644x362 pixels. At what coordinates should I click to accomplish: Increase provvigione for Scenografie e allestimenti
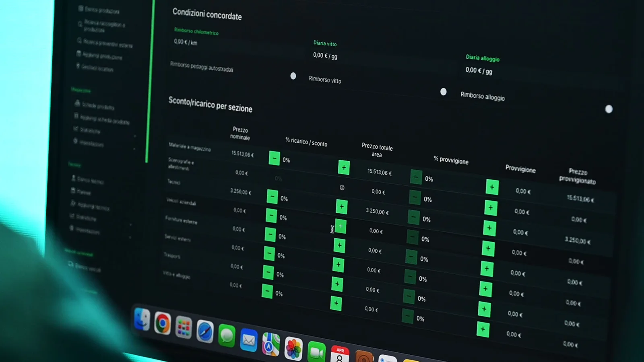point(491,208)
